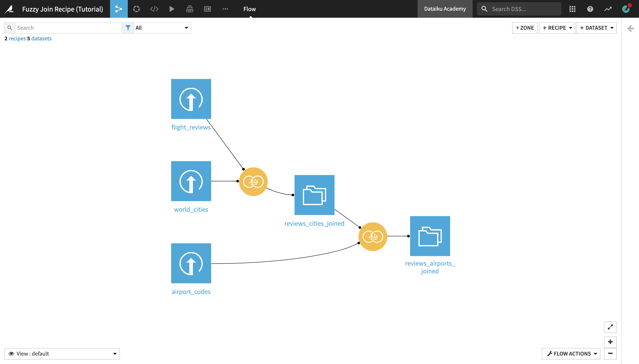Select the reviews_cities_joined dataset icon
The image size is (639, 364).
click(314, 195)
